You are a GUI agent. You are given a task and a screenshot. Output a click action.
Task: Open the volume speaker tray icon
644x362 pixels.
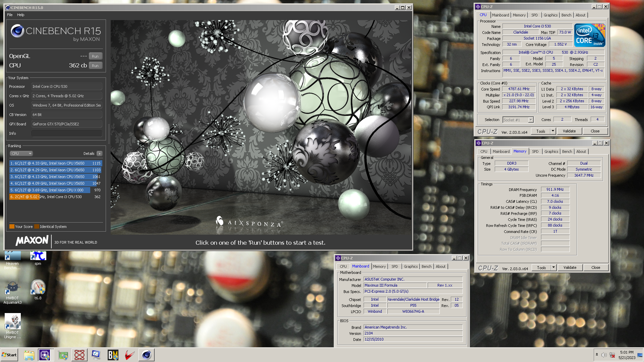pyautogui.click(x=604, y=355)
